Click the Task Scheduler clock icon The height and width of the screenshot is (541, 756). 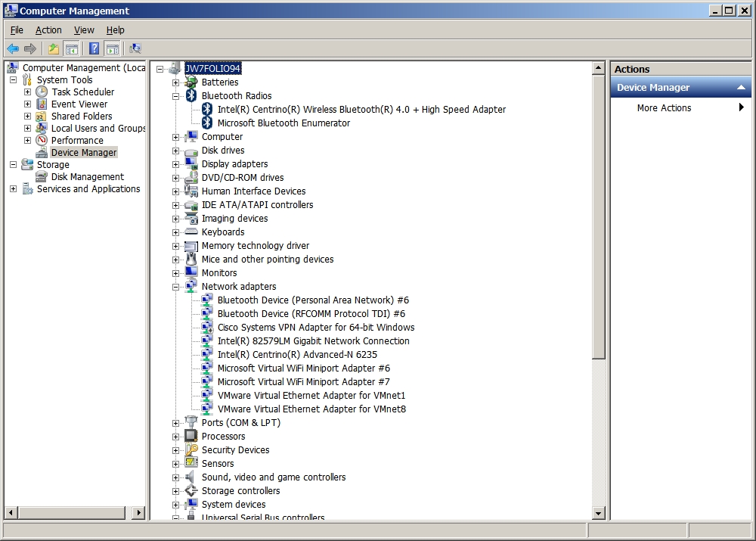coord(42,92)
